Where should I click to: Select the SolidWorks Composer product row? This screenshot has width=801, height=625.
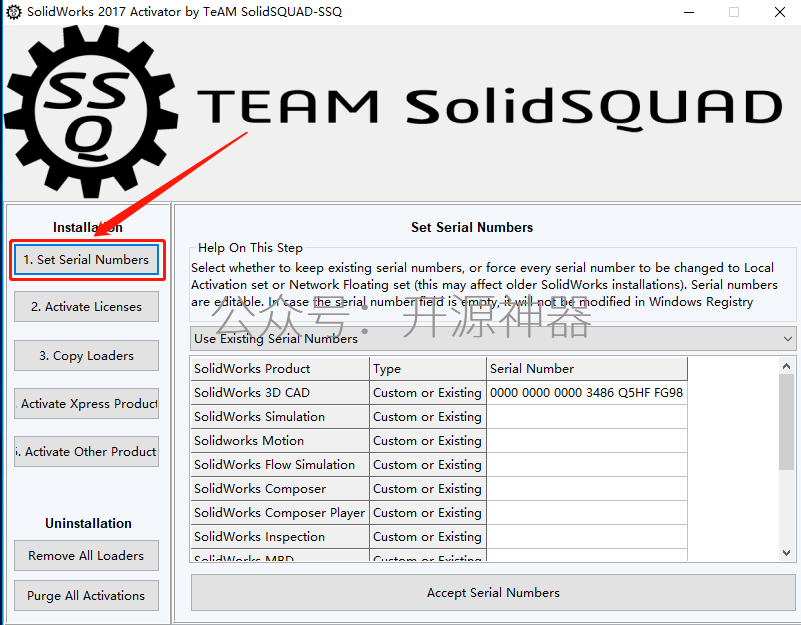click(438, 489)
